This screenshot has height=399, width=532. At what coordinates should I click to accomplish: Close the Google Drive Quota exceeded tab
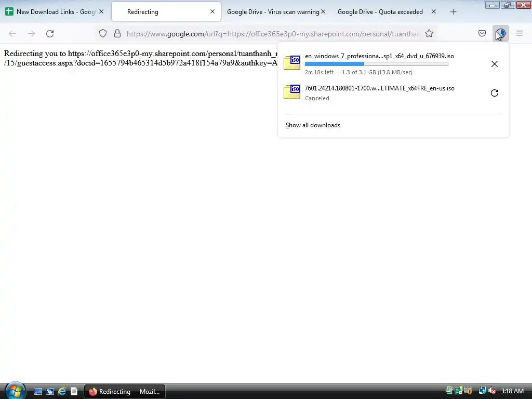pos(434,11)
